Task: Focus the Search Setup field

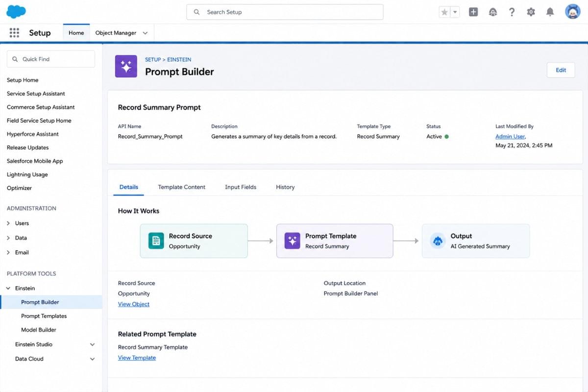Action: pyautogui.click(x=285, y=12)
